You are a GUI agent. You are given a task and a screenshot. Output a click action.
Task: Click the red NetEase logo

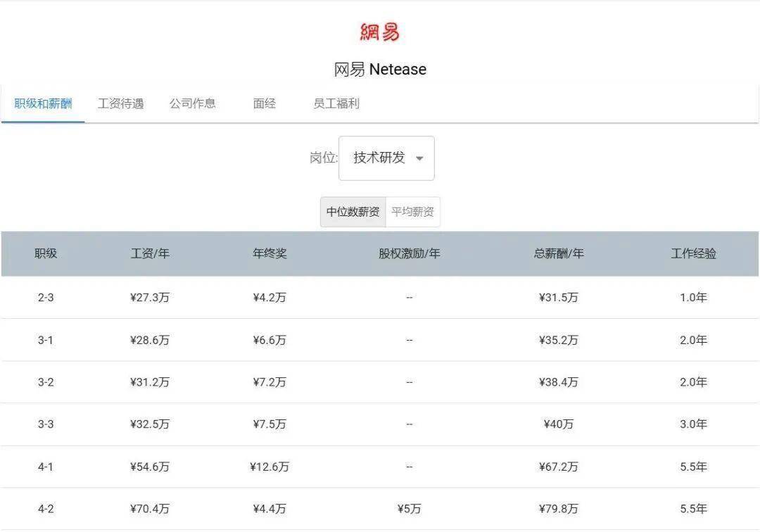(x=379, y=32)
